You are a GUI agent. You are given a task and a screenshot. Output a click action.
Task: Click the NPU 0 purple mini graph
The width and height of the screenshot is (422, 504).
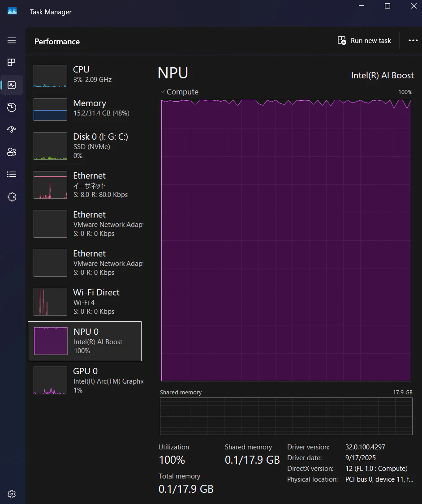(x=51, y=341)
